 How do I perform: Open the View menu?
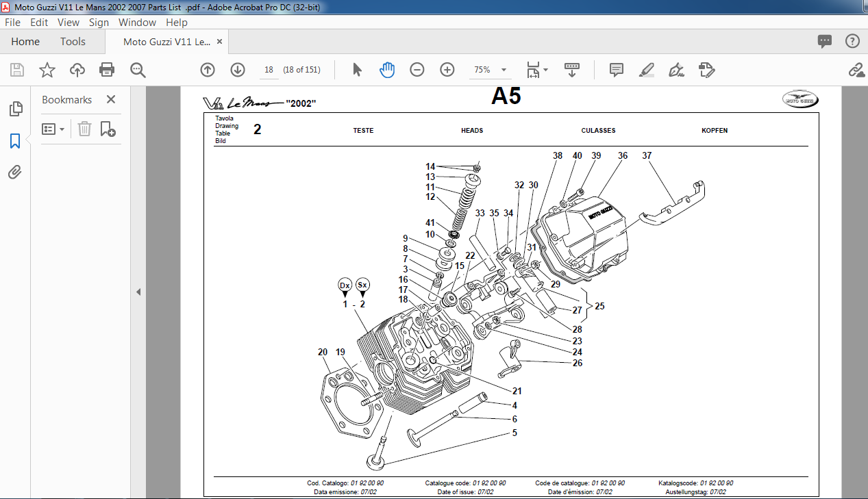(69, 22)
